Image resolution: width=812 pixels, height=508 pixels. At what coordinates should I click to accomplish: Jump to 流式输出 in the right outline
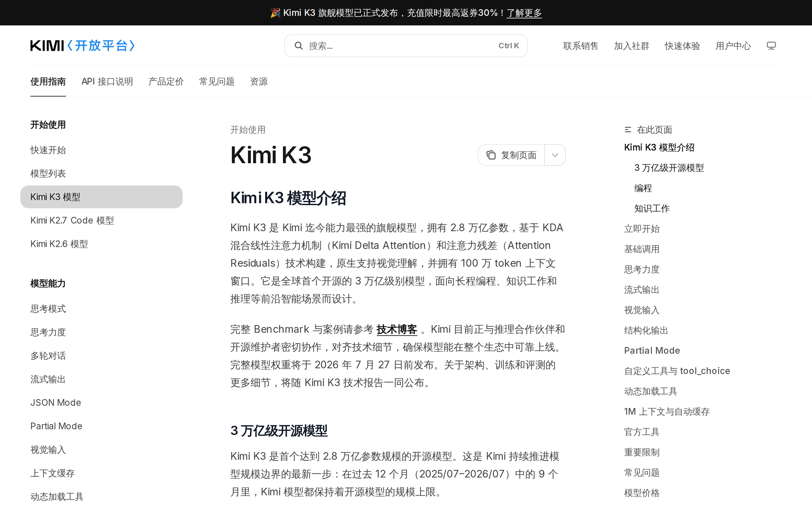[x=642, y=290]
